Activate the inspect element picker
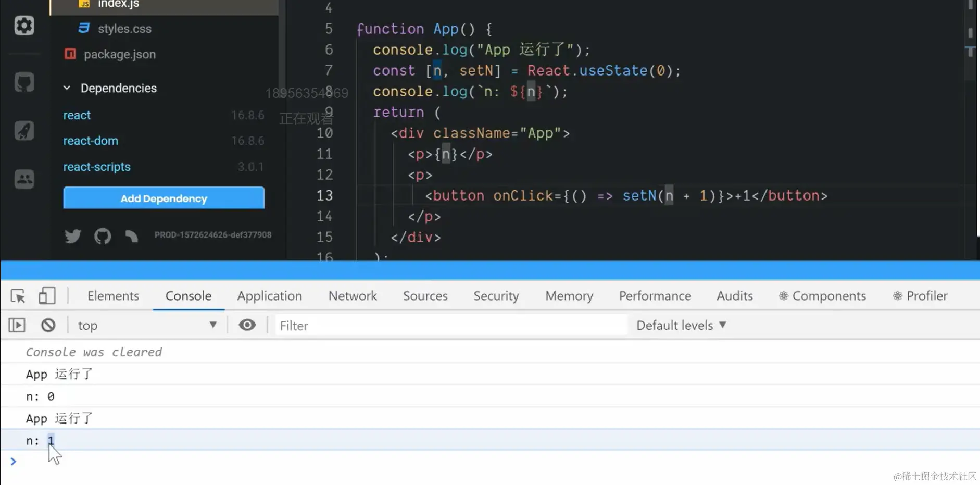Image resolution: width=980 pixels, height=485 pixels. (18, 296)
